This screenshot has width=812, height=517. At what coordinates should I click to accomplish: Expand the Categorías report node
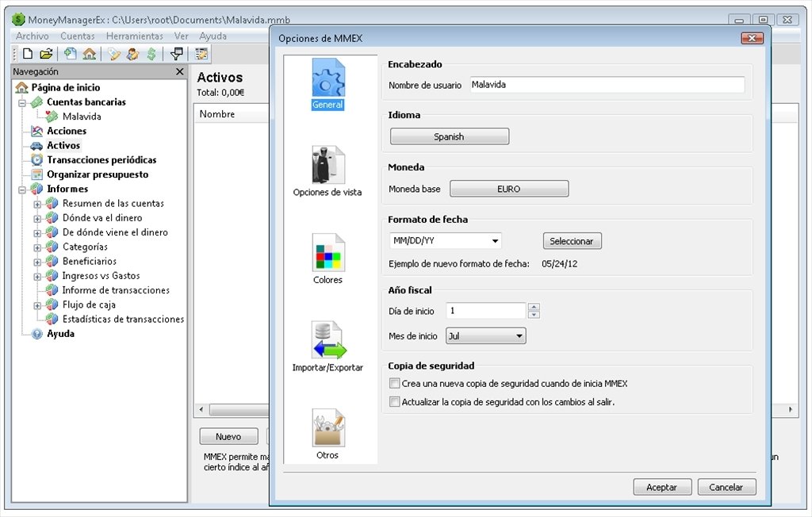pos(37,247)
